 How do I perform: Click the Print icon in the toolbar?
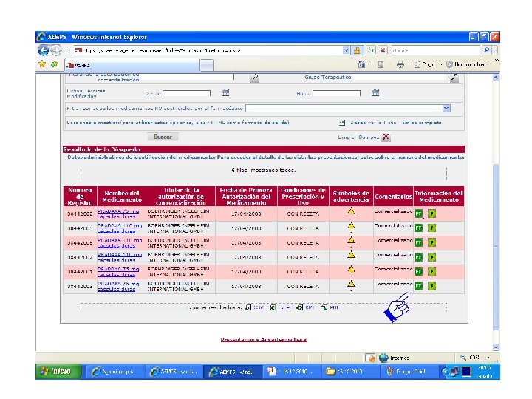(400, 64)
